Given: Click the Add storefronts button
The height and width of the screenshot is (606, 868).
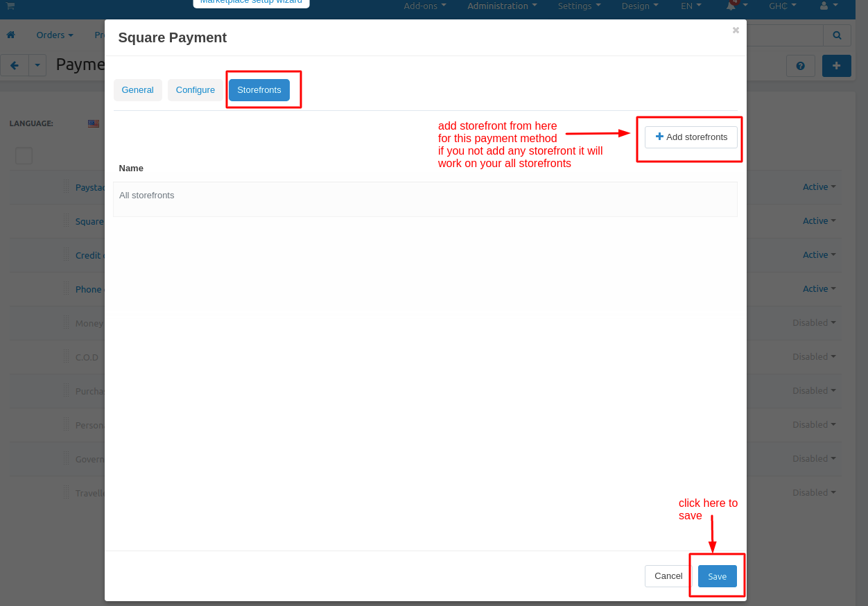Looking at the screenshot, I should pos(691,137).
